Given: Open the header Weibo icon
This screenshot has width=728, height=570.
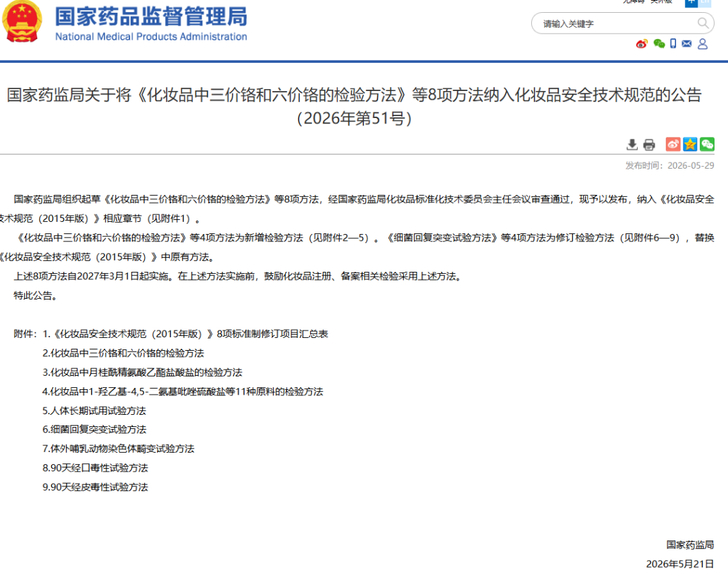Looking at the screenshot, I should (642, 44).
